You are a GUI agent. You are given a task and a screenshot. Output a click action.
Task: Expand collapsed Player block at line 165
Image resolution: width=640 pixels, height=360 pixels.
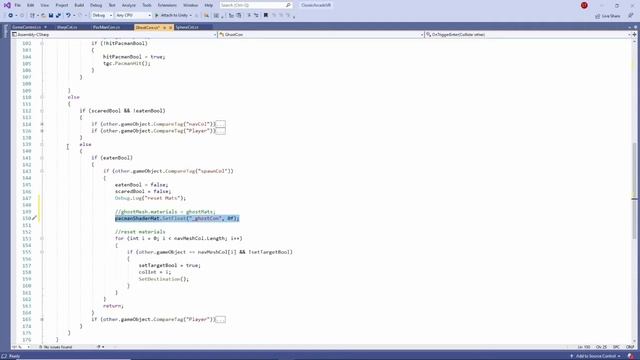tap(42, 320)
